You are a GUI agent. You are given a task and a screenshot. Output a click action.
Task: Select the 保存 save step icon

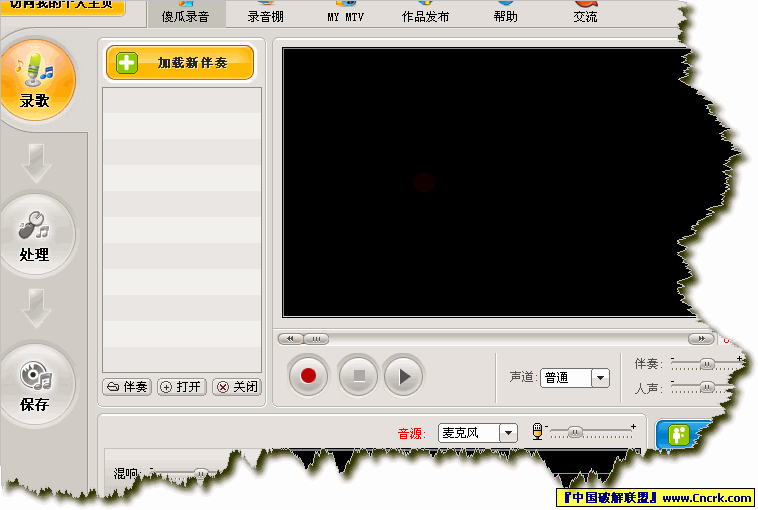(35, 384)
